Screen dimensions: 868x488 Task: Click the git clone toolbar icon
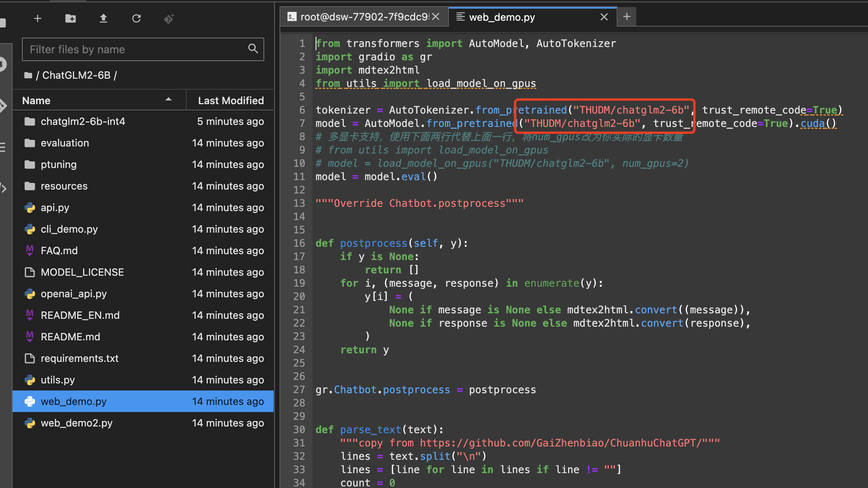pyautogui.click(x=169, y=18)
